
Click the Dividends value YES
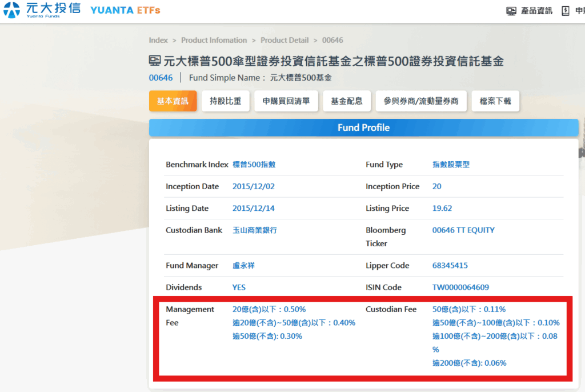pos(239,287)
